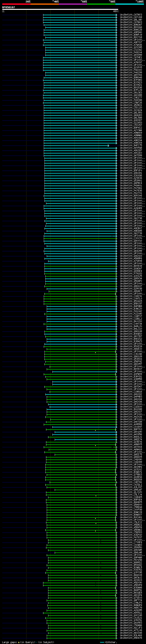Select the BP050107 query title
The width and height of the screenshot is (146, 644).
(8, 7)
